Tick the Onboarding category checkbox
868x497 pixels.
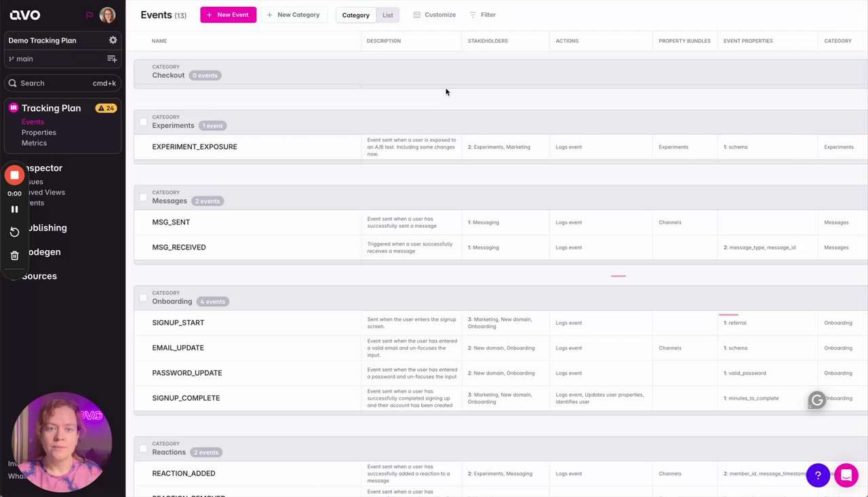(143, 298)
